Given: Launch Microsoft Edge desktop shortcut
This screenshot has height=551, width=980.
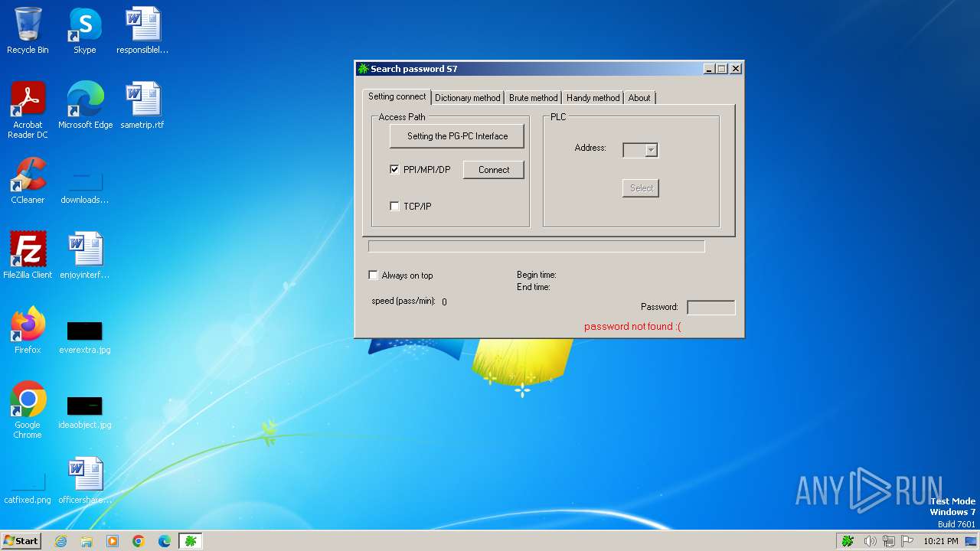Looking at the screenshot, I should click(85, 105).
